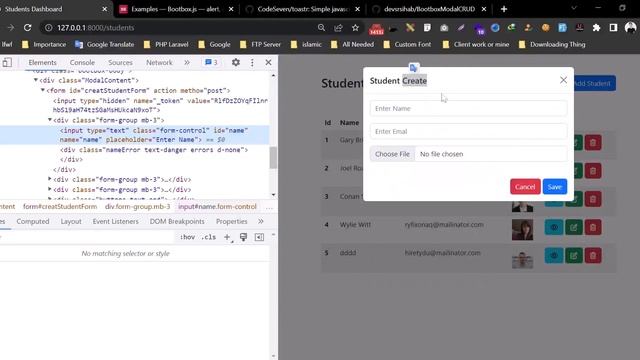This screenshot has width=640, height=360.
Task: Open DevTools more options menu
Action: click(252, 62)
